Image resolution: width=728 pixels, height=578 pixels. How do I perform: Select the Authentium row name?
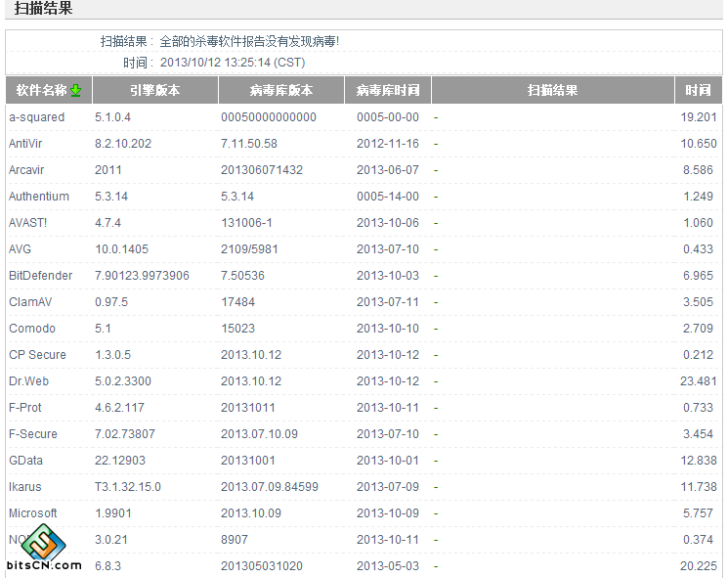click(x=39, y=197)
